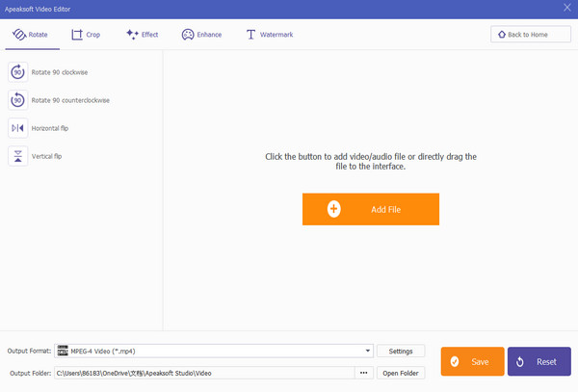Image resolution: width=578 pixels, height=392 pixels.
Task: Click the Rotate 90 counterclockwise icon
Action: [17, 100]
